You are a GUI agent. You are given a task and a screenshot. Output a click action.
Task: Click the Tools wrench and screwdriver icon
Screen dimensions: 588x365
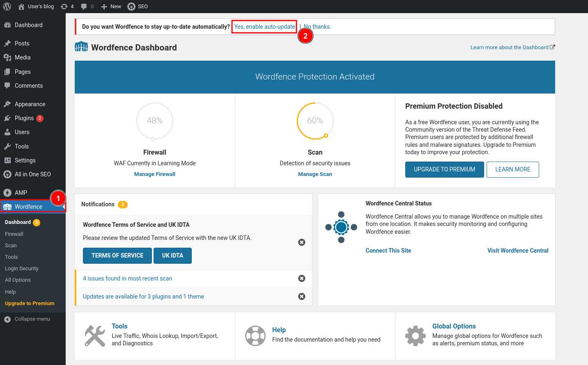pyautogui.click(x=95, y=336)
